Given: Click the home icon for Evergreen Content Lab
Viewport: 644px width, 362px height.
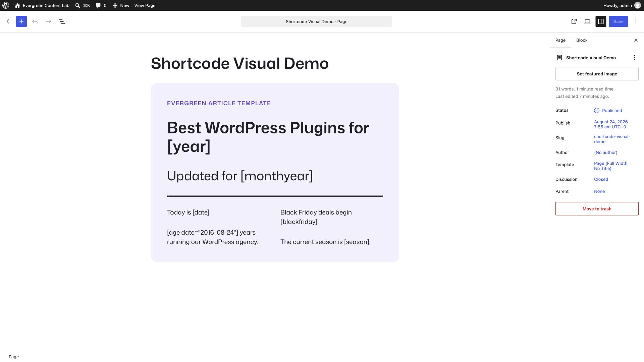Looking at the screenshot, I should (x=17, y=5).
